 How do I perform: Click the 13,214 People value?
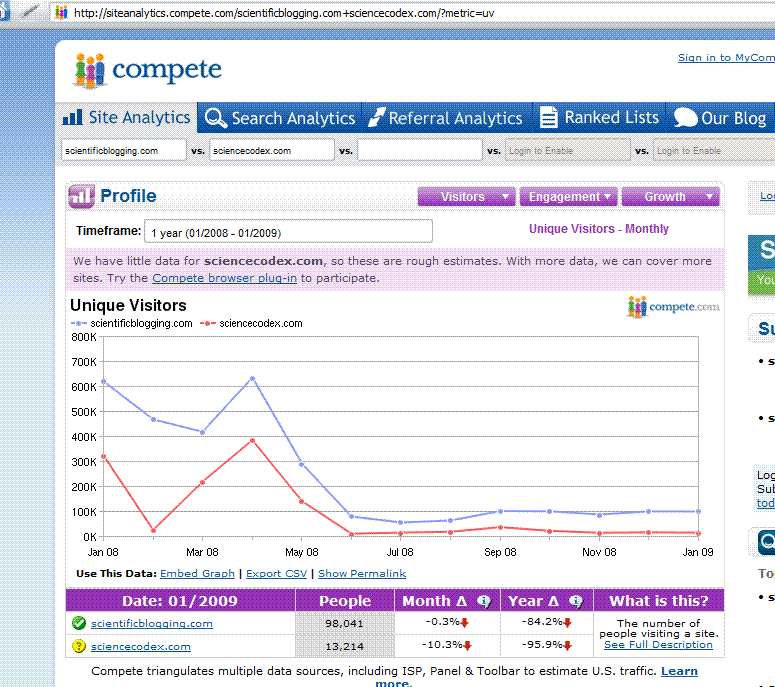click(344, 646)
